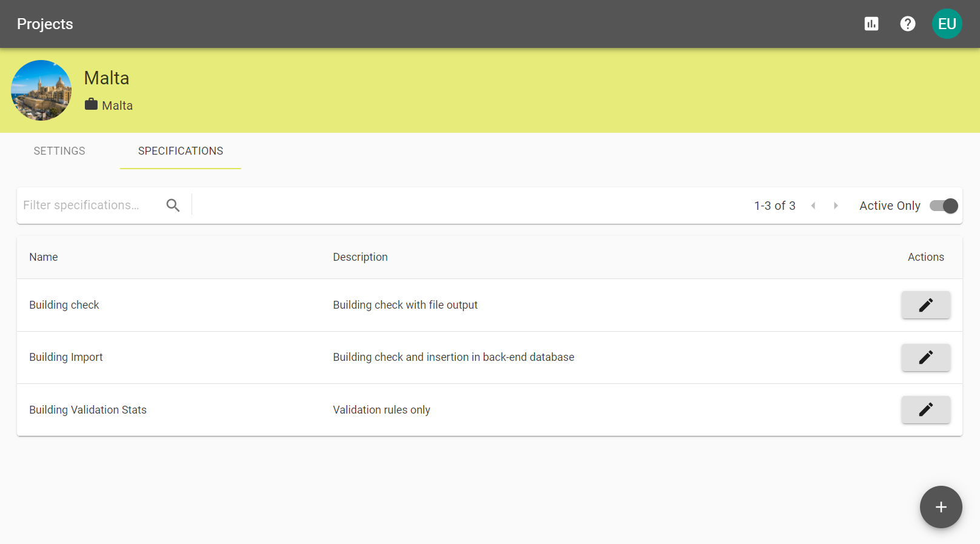Open the Building Import row

coord(66,357)
